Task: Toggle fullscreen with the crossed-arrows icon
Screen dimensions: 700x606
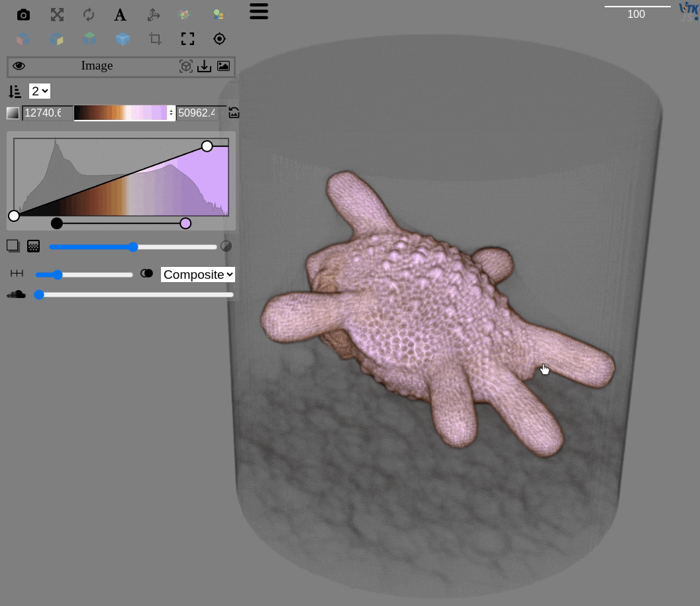Action: point(58,15)
